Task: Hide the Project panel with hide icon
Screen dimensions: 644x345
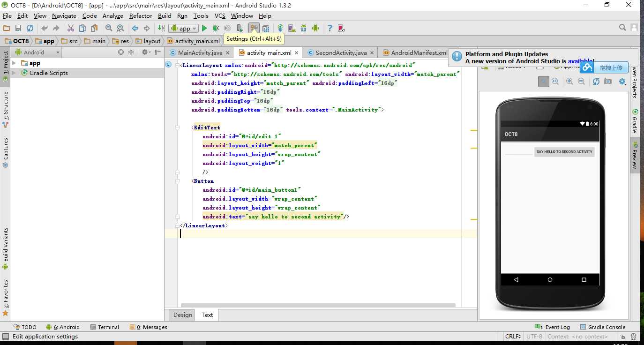Action: click(158, 52)
